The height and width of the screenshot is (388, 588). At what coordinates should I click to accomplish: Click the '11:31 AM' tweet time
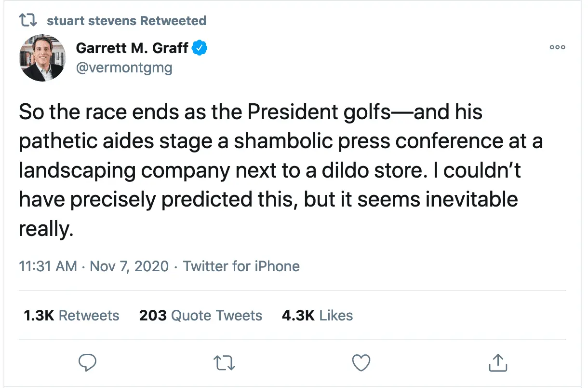(x=48, y=266)
